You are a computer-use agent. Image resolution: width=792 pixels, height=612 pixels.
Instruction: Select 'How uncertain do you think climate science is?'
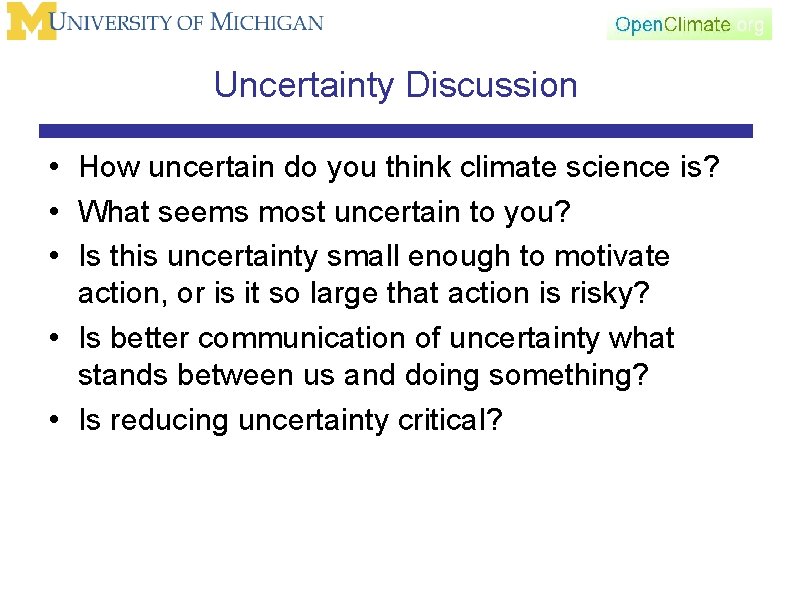(x=399, y=167)
